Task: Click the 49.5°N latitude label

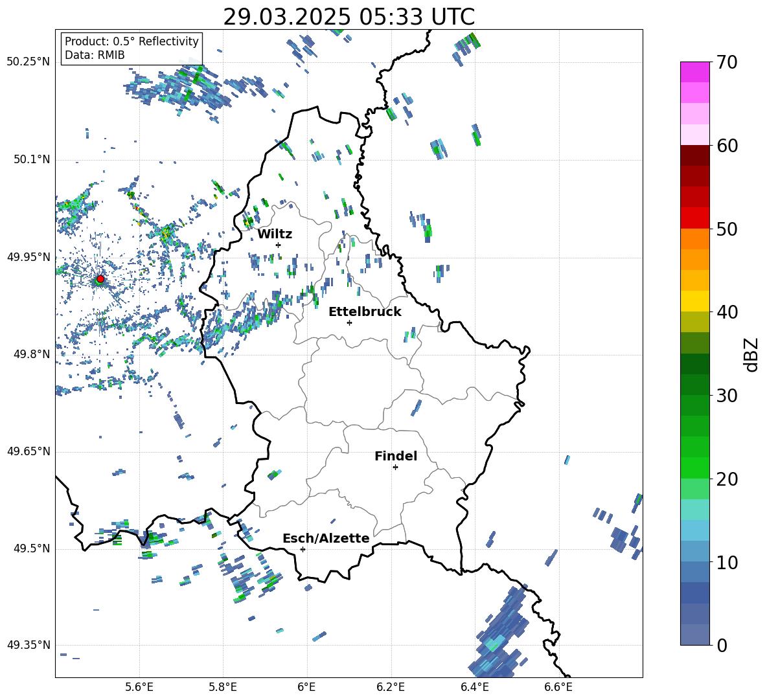Action: click(x=31, y=548)
